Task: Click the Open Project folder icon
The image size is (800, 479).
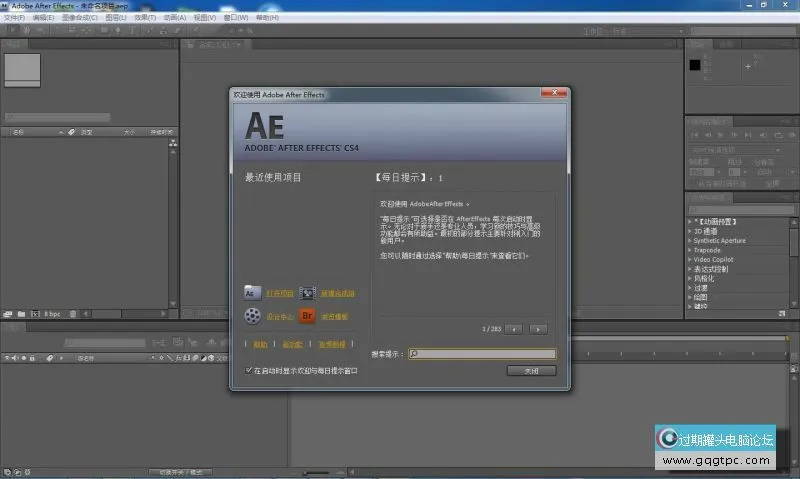Action: point(252,293)
